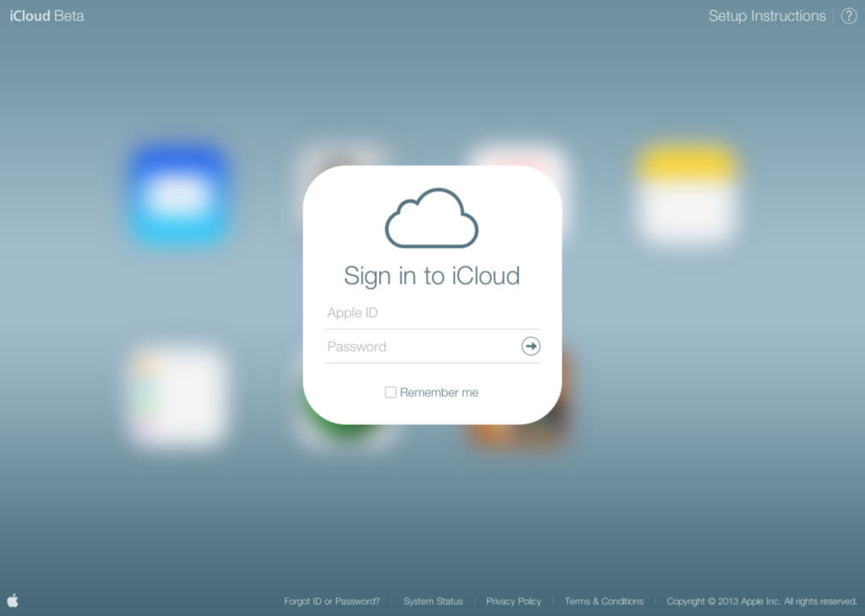Click the iCloud cloud logo icon
Screen dimensions: 865x616
pos(432,218)
